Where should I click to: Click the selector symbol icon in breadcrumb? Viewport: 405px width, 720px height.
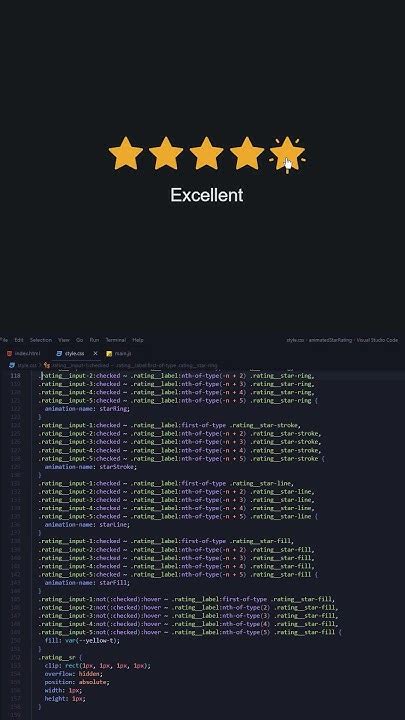[46, 366]
